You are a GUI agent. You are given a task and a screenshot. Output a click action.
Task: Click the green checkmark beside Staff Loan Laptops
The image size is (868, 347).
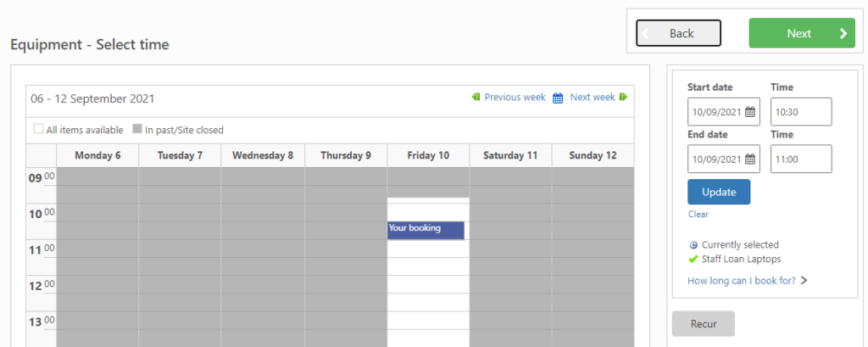click(x=693, y=259)
